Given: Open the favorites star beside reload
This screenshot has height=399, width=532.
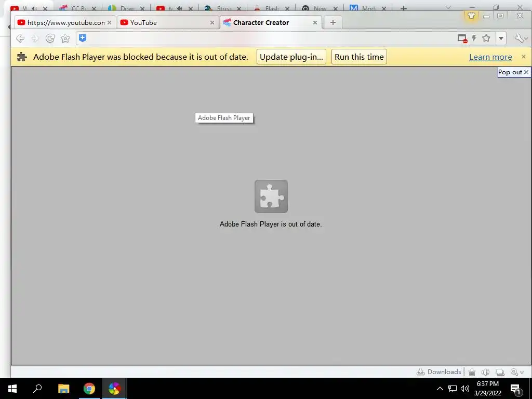Looking at the screenshot, I should (65, 38).
